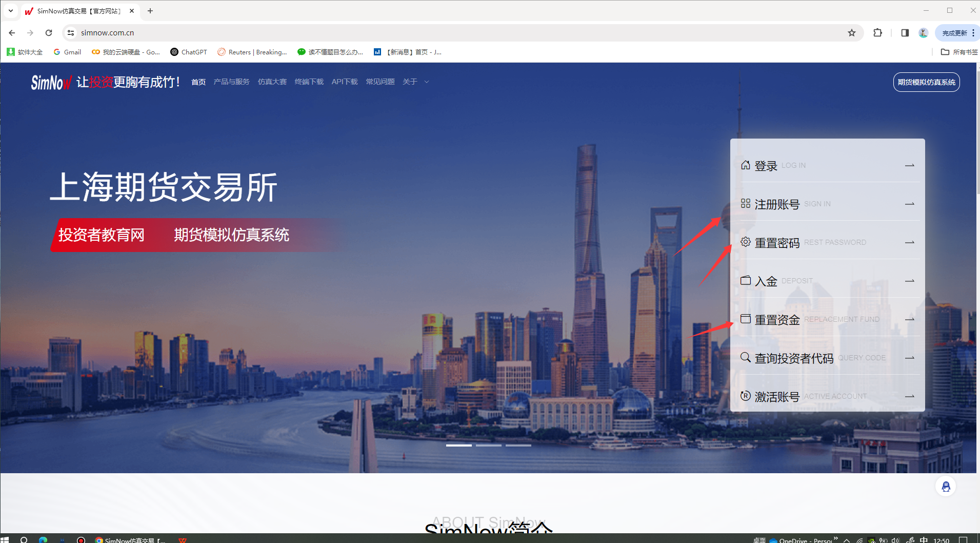Click the 期货模拟仿真系统 button
Image resolution: width=980 pixels, height=543 pixels.
pos(926,82)
